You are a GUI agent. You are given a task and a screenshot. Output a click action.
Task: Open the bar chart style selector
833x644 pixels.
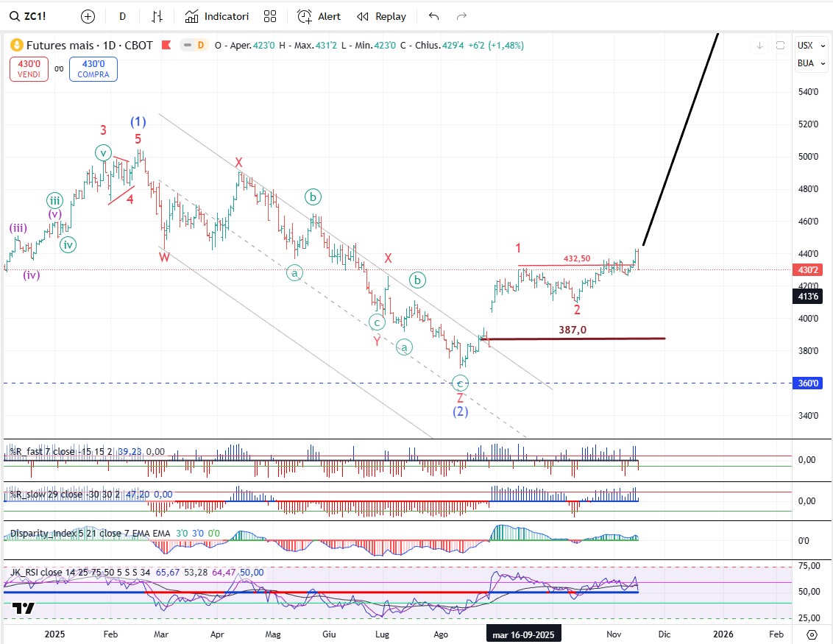click(157, 16)
